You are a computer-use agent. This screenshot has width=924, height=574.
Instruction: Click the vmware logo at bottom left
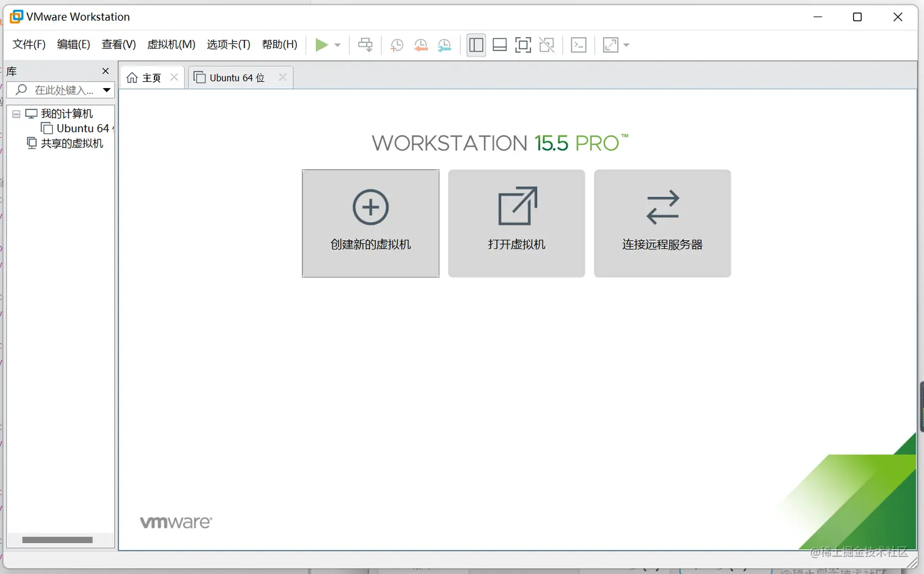176,522
